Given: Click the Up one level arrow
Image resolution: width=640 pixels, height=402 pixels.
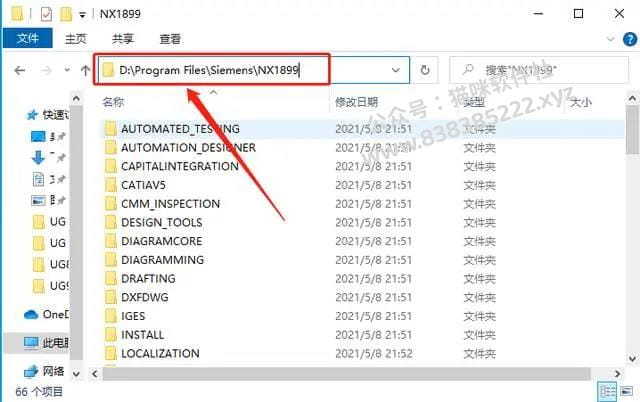Looking at the screenshot, I should [x=85, y=71].
